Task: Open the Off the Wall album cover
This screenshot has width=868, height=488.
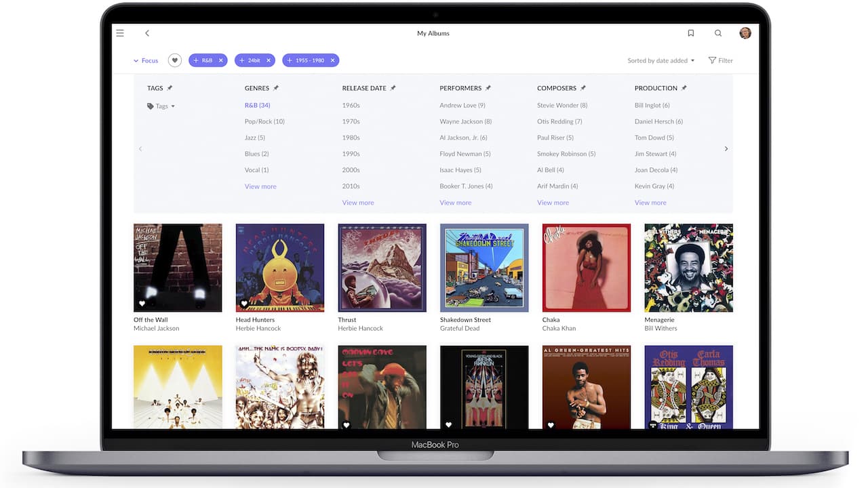Action: 178,268
